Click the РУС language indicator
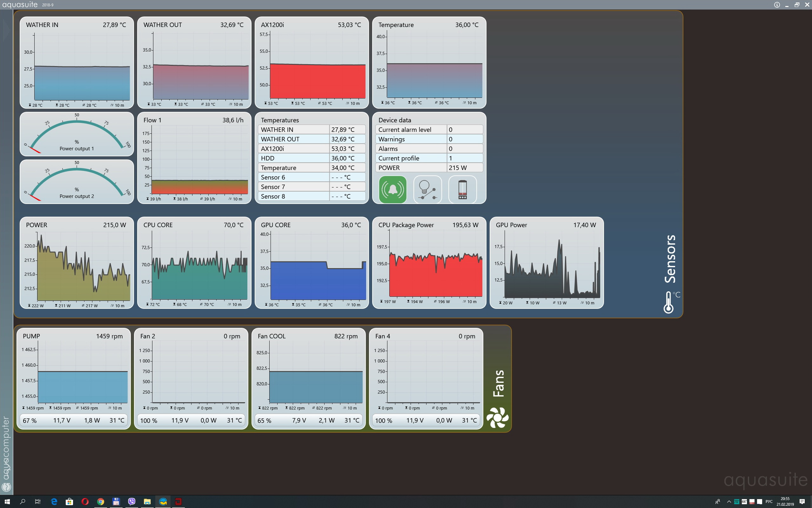The image size is (812, 508). (x=769, y=502)
